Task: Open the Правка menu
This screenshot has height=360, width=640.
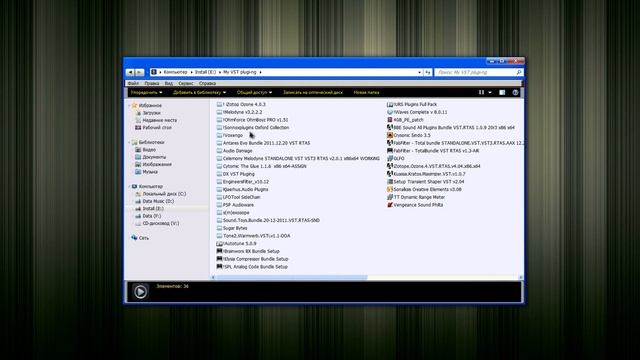Action: [x=151, y=83]
